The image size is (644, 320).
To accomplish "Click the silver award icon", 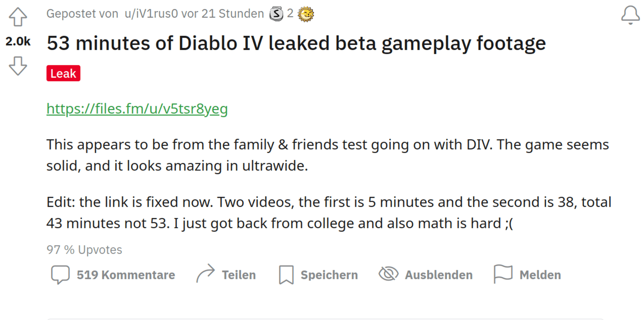I will click(276, 14).
